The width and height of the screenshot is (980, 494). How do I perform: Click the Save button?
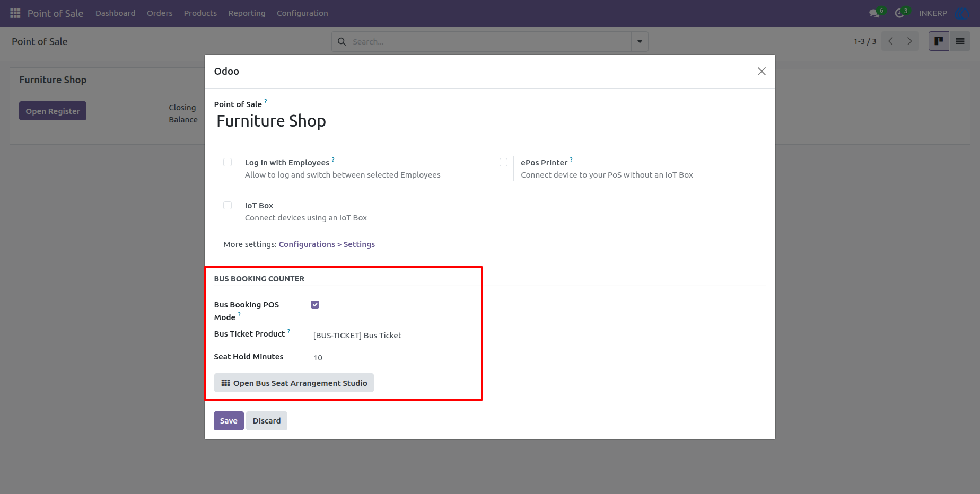(229, 421)
